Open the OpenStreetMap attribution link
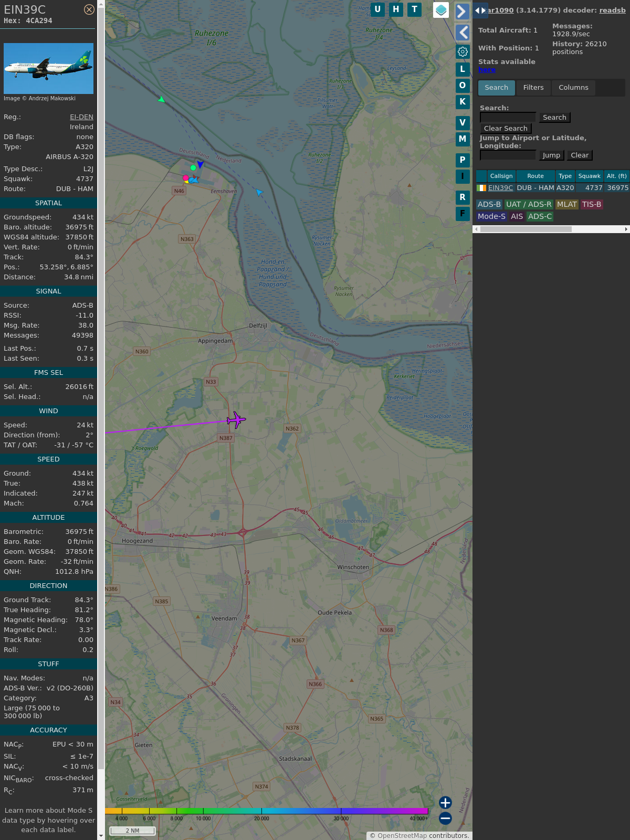The height and width of the screenshot is (840, 630). (402, 836)
